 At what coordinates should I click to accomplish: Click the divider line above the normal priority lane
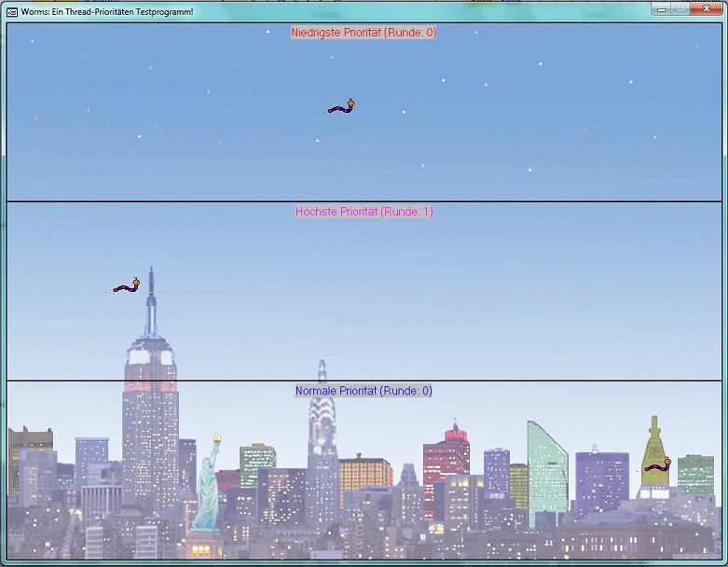coord(364,380)
